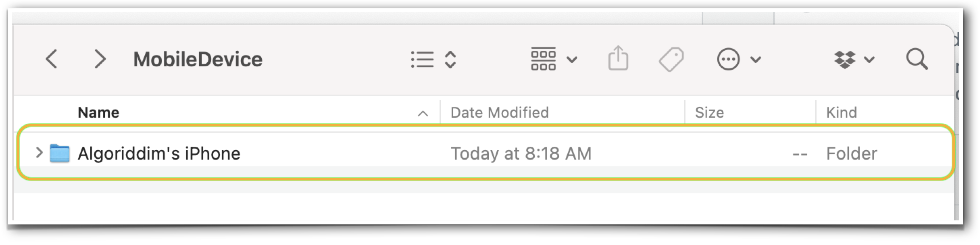Image resolution: width=980 pixels, height=245 pixels.
Task: Open the grouping grid icon
Action: (543, 59)
